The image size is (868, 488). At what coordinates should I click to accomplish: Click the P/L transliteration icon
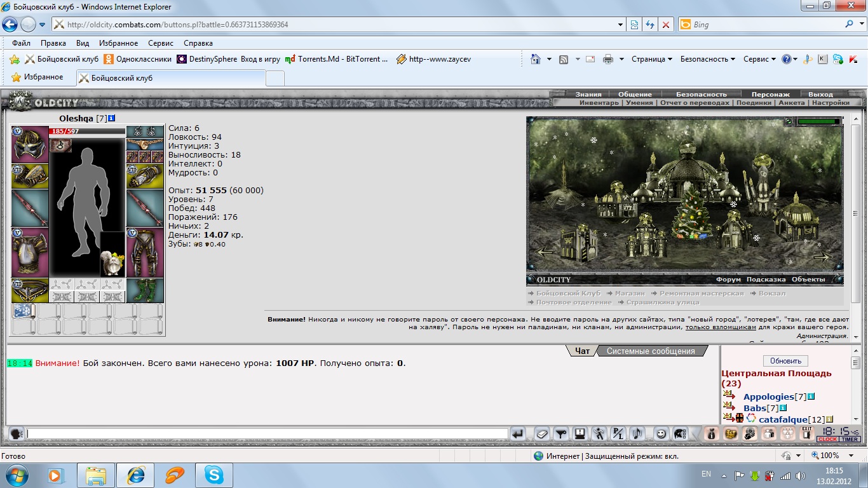[618, 434]
